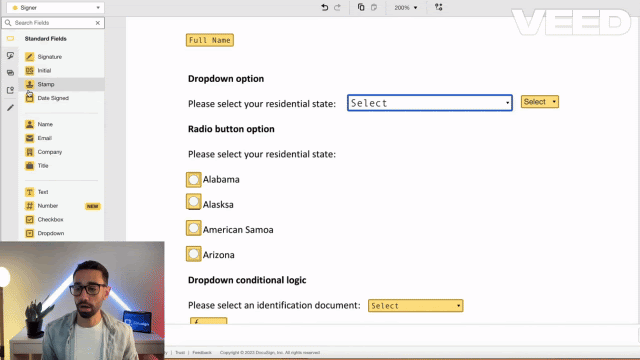This screenshot has height=360, width=640.
Task: Click the Checkbox field label
Action: pos(51,220)
